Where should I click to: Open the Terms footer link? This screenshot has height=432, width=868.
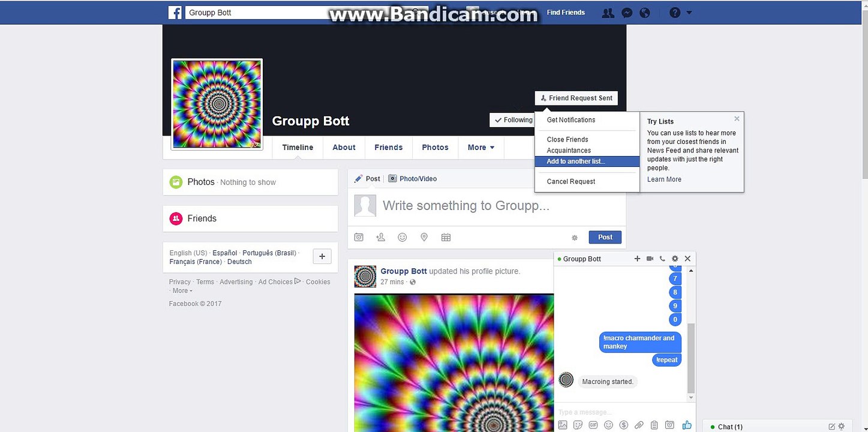point(205,282)
